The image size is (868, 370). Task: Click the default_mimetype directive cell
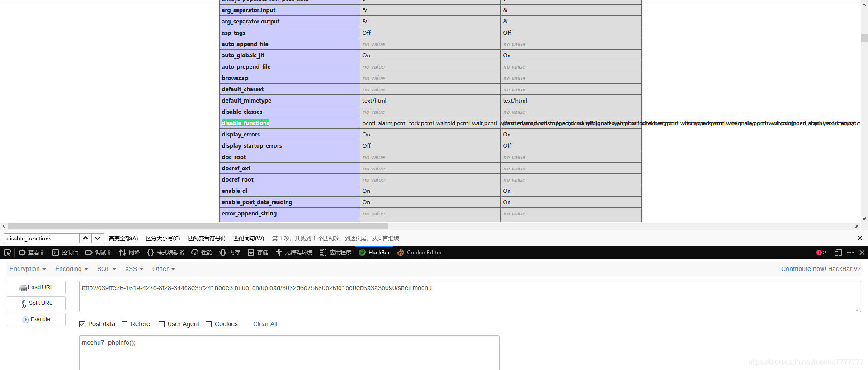[x=290, y=100]
